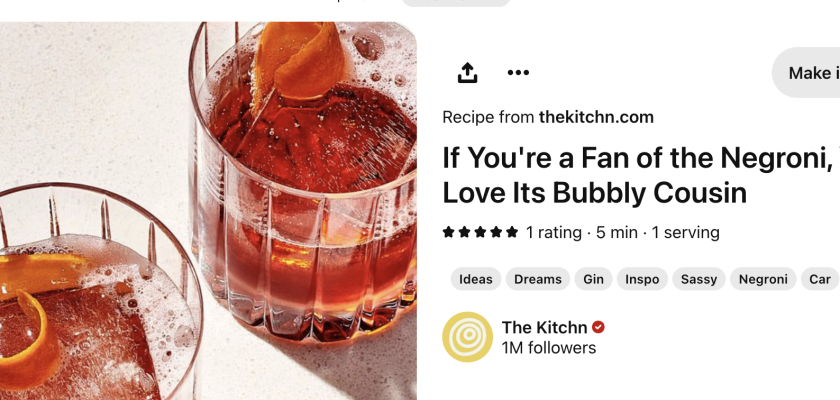The width and height of the screenshot is (840, 400).
Task: Select the Inspo tag chip
Action: (642, 279)
